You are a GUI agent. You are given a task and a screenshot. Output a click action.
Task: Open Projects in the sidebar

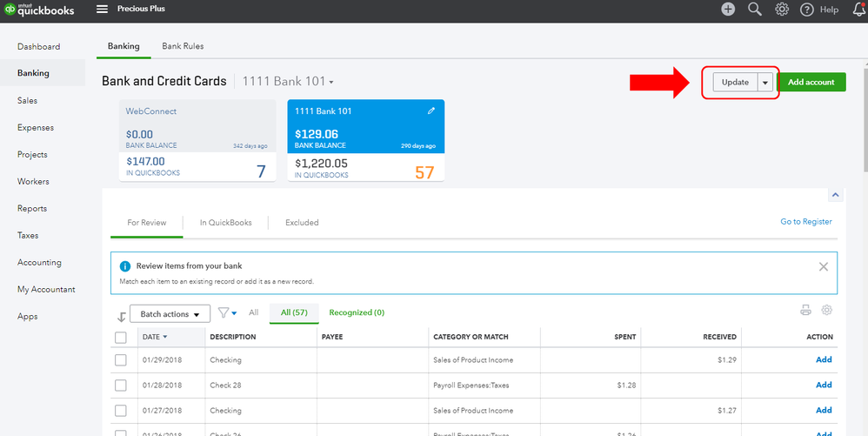click(32, 155)
